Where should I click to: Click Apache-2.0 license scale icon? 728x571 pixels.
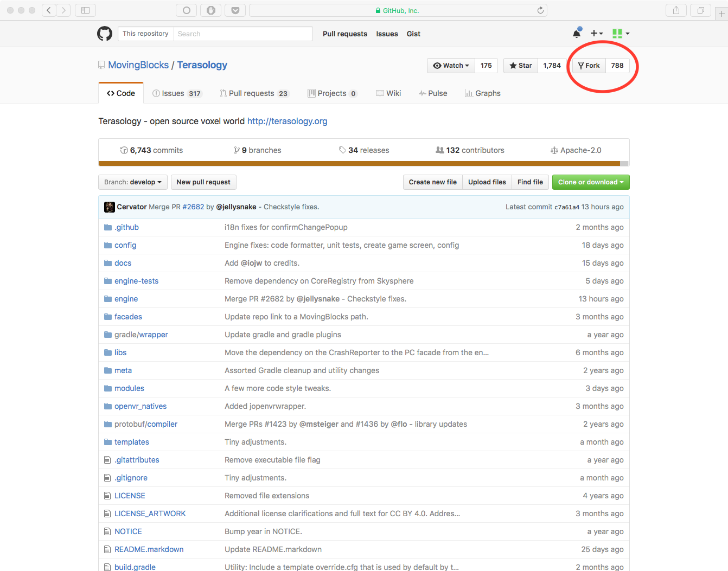click(554, 150)
